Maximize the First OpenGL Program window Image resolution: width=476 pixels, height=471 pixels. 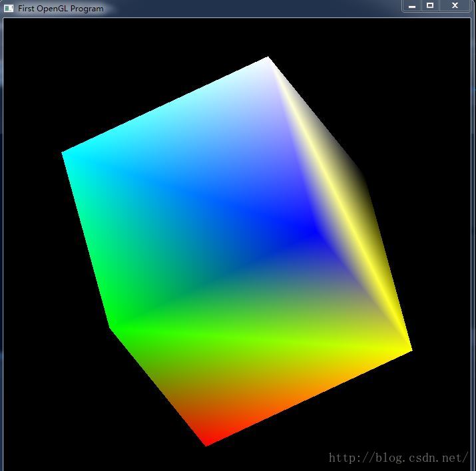click(x=430, y=5)
